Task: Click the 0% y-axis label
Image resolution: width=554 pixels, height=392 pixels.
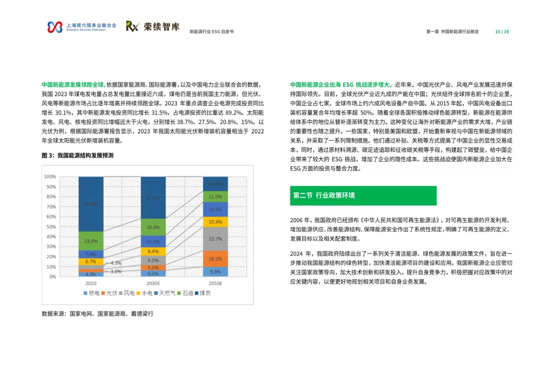Action: coord(53,277)
